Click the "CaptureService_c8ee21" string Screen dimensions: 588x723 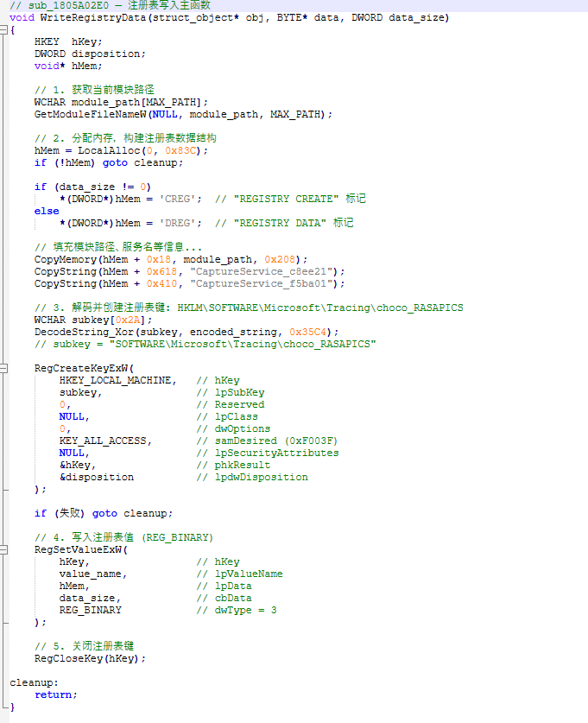tap(262, 271)
